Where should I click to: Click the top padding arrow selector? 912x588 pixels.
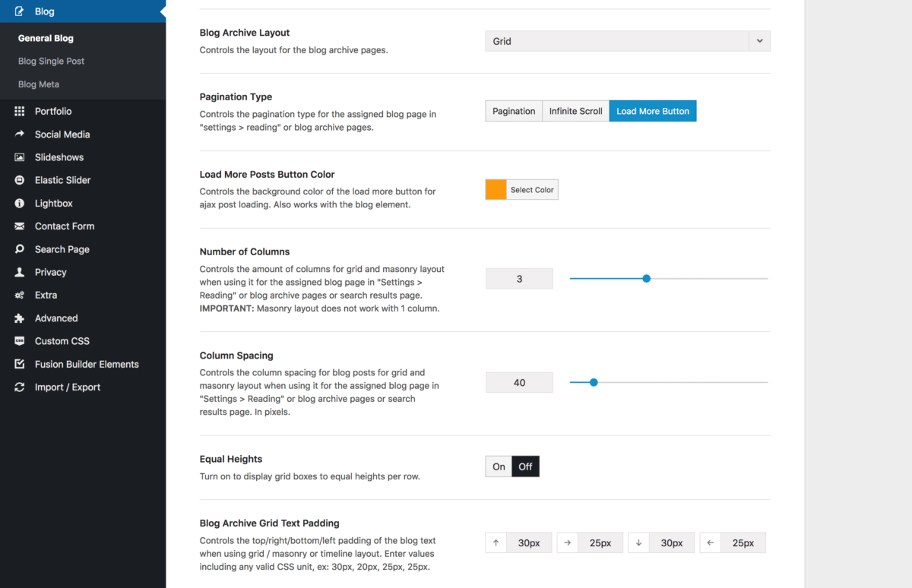496,542
